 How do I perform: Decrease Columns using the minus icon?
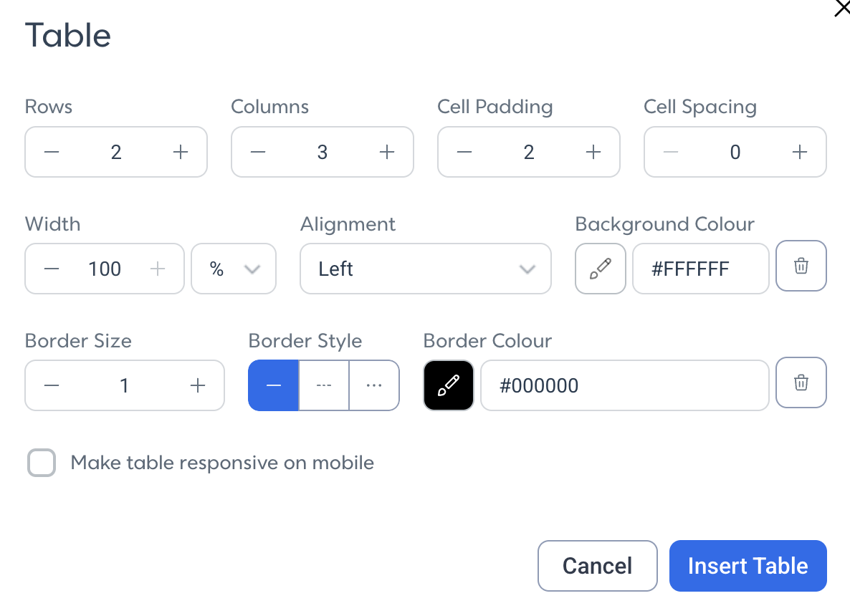point(258,153)
